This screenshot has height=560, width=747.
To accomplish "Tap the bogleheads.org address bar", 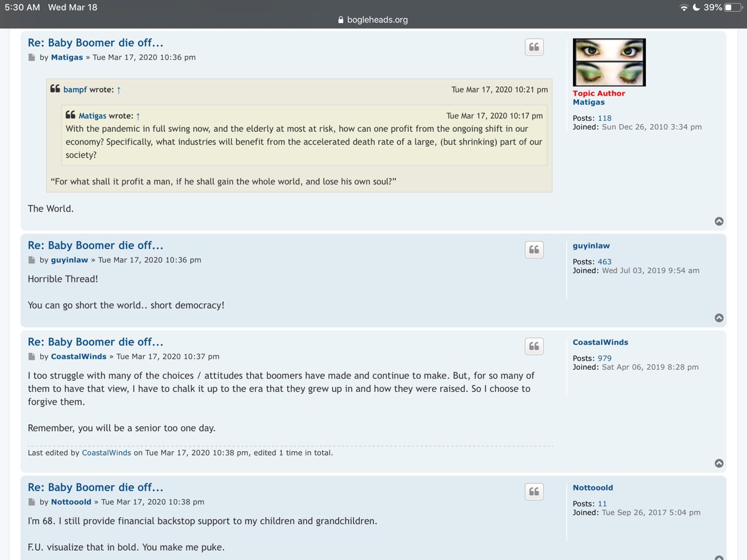I will click(373, 20).
